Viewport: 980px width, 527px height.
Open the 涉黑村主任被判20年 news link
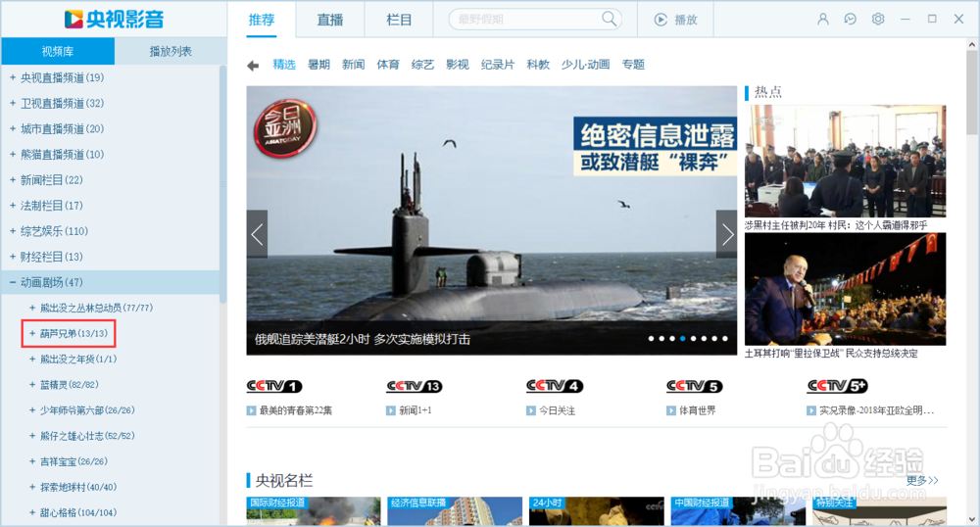point(836,224)
